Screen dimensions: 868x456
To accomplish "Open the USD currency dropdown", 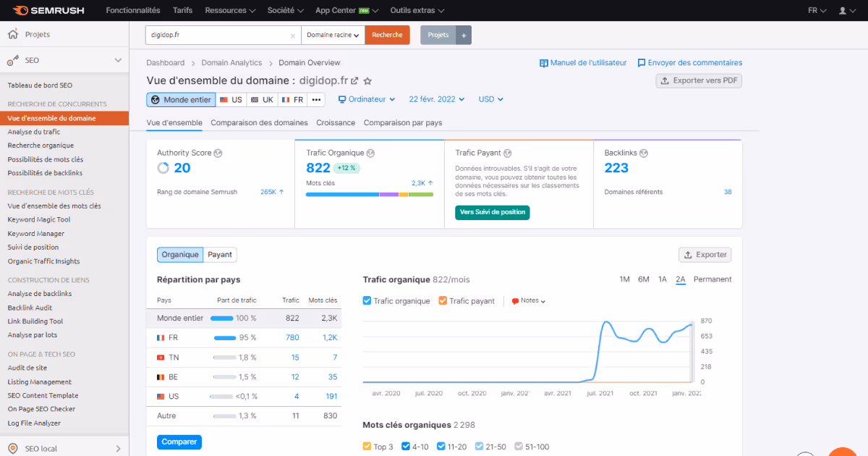I will tap(490, 99).
